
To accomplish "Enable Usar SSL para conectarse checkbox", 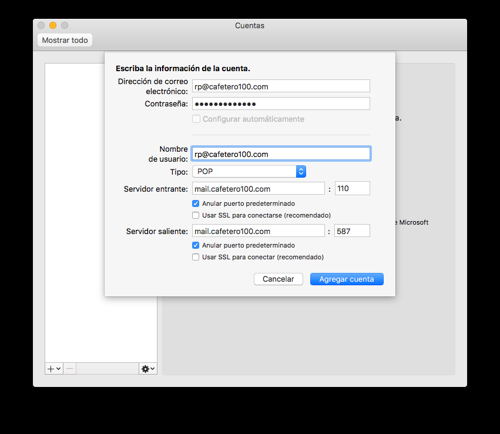I will click(196, 215).
